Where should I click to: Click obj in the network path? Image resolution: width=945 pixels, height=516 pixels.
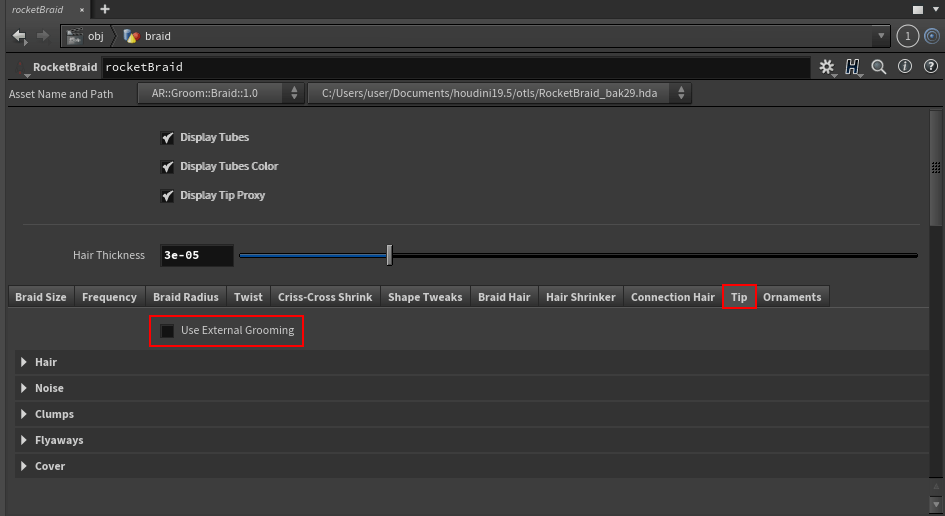coord(96,36)
